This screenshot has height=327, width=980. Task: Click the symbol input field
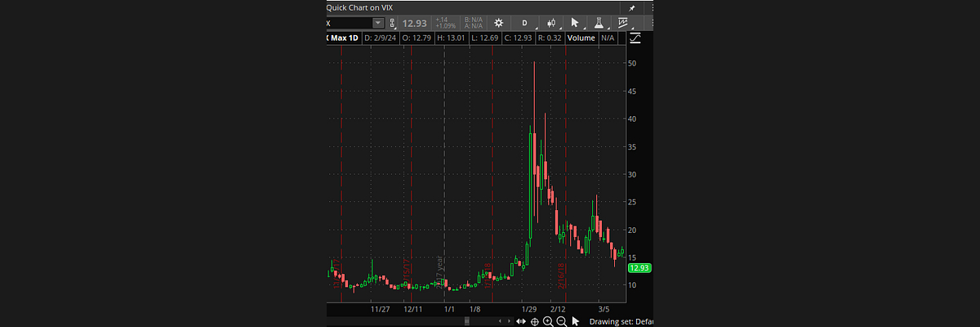[x=350, y=23]
